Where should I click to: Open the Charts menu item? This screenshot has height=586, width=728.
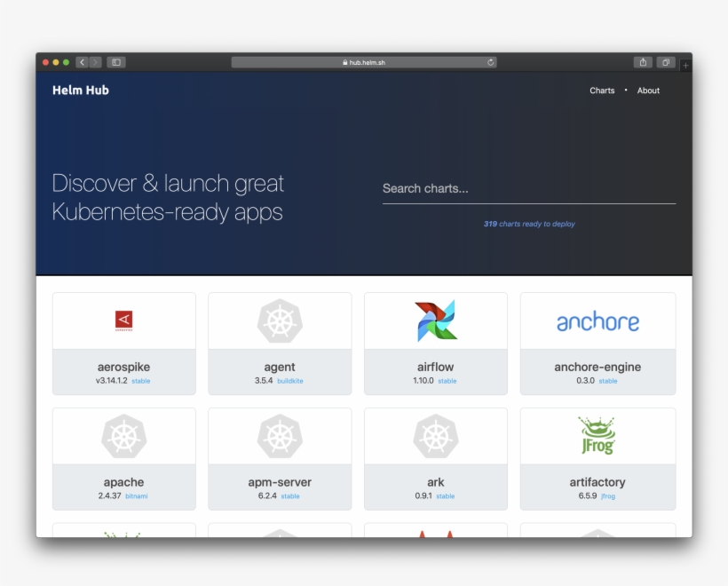(602, 90)
